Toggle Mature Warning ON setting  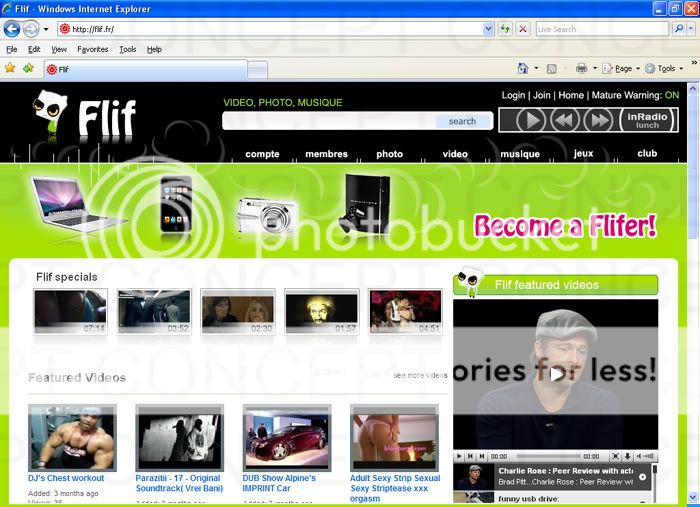(671, 95)
